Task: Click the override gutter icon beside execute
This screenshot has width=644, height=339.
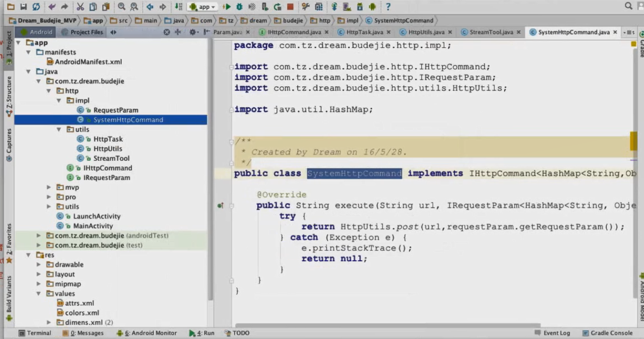Action: click(220, 206)
